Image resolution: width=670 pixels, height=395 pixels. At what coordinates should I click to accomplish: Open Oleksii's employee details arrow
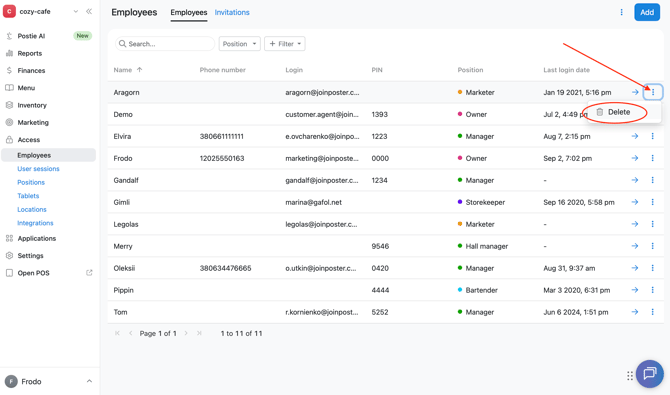(635, 268)
